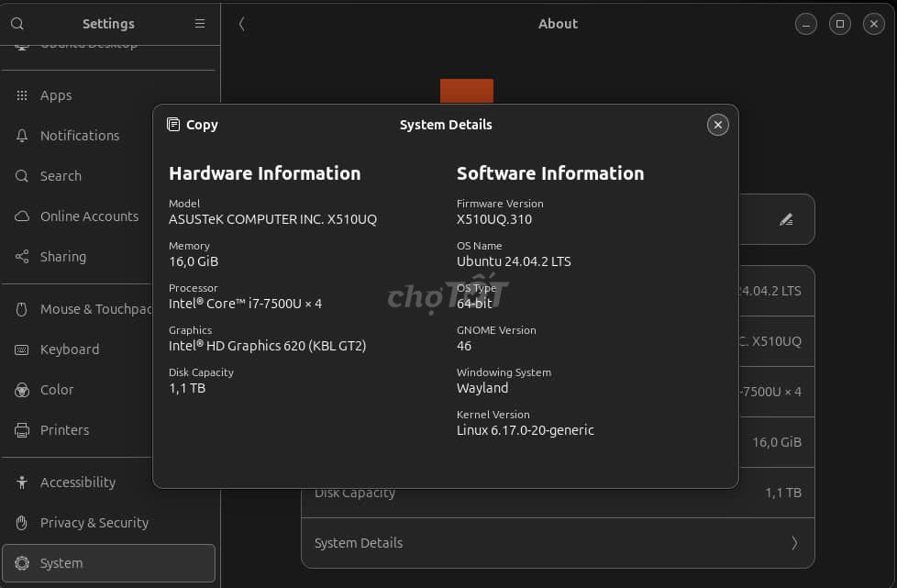
Task: Minimize the Settings window
Action: 806,24
